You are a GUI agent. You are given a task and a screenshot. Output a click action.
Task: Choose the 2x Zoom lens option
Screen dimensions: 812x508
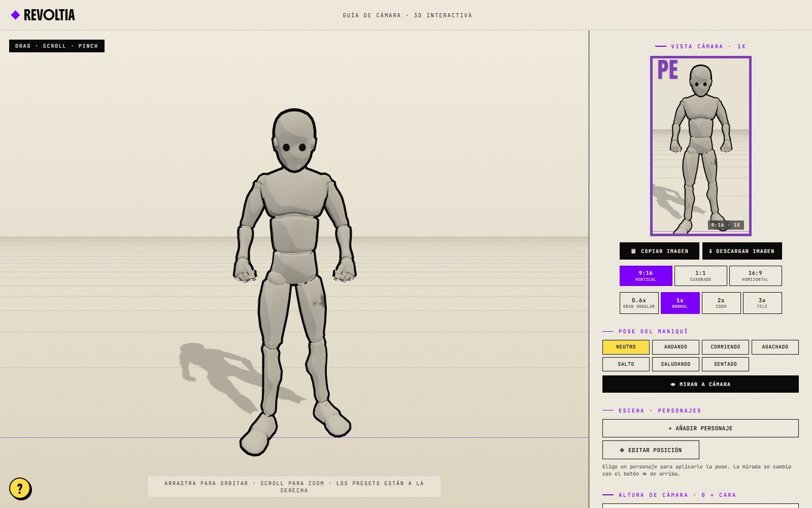(721, 303)
